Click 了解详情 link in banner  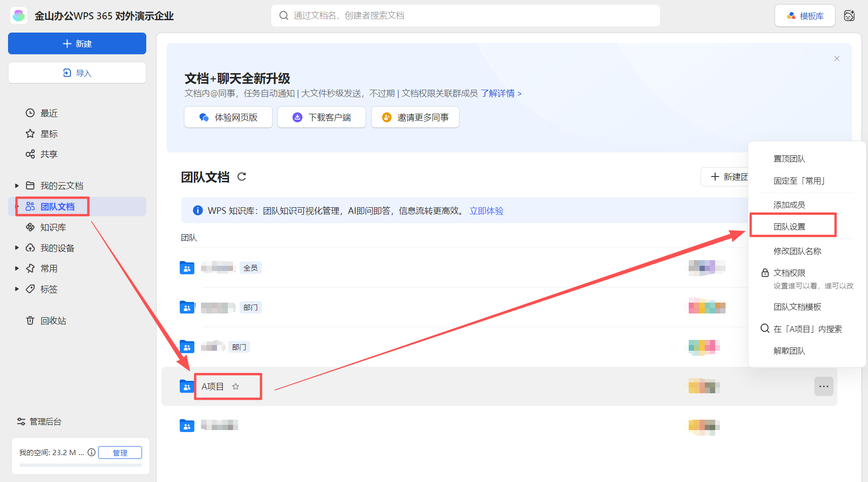pos(501,93)
